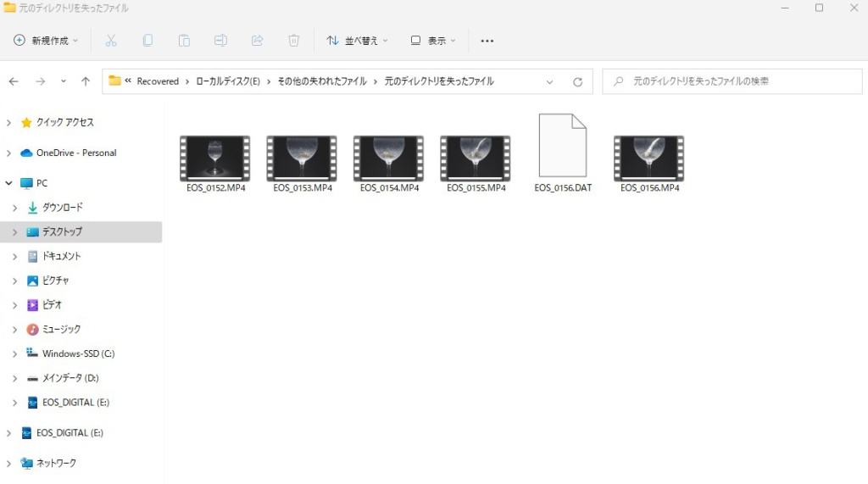Go up one folder level arrow
This screenshot has width=868, height=484.
pos(86,81)
